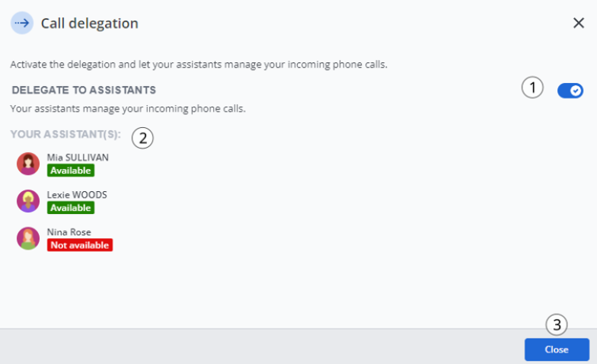This screenshot has width=597, height=364.
Task: Click Mia Sullivan's avatar
Action: coord(28,164)
